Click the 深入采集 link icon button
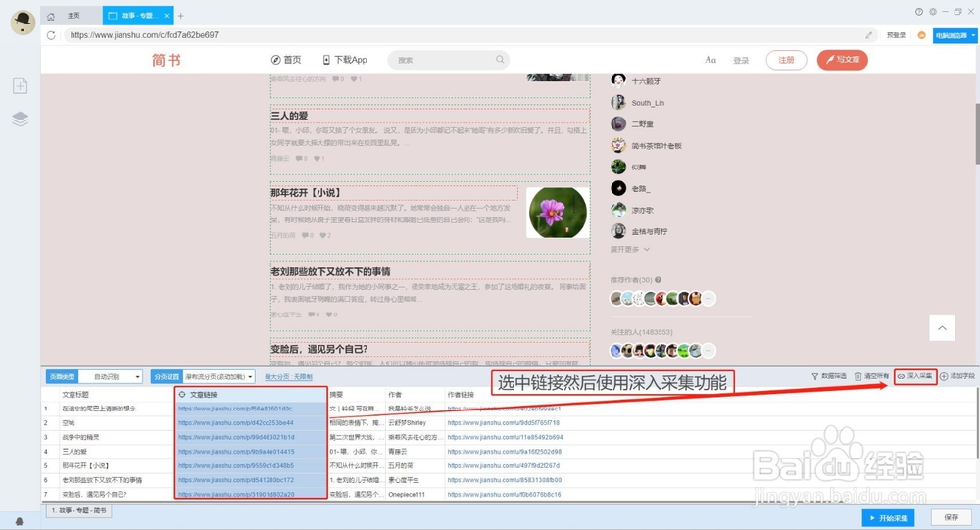 pyautogui.click(x=915, y=376)
